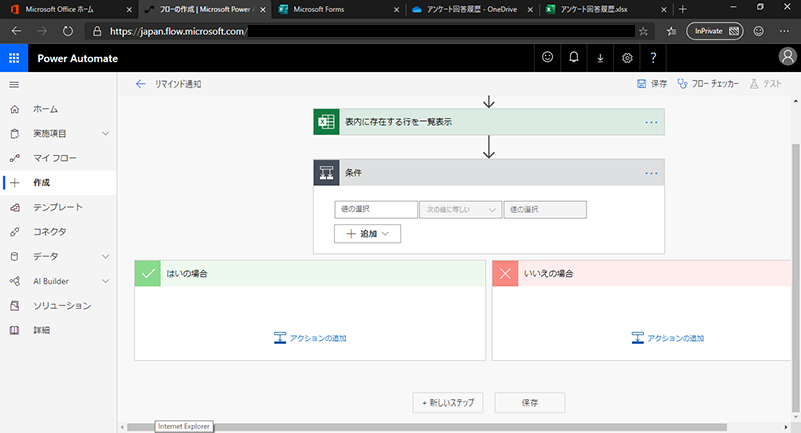Image resolution: width=801 pixels, height=433 pixels.
Task: Click the bottom 保存 button
Action: tap(530, 402)
